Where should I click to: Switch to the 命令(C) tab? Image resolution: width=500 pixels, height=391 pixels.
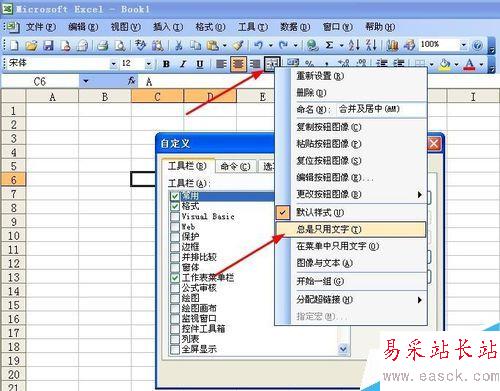[235, 166]
